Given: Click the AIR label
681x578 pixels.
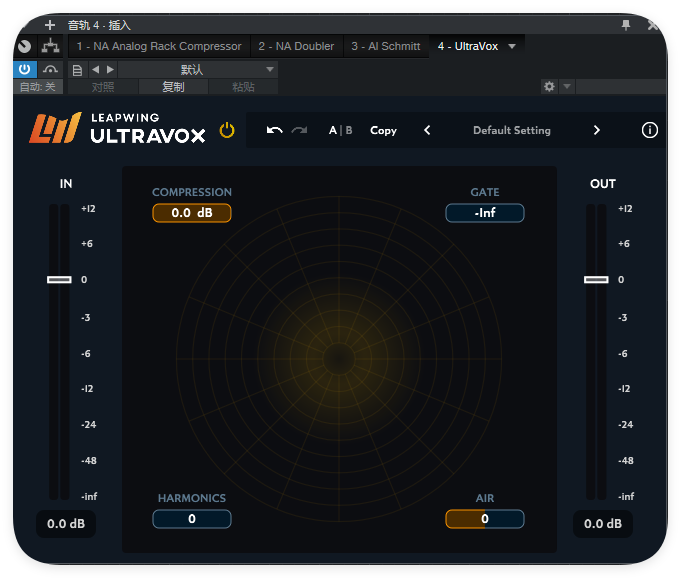Looking at the screenshot, I should tap(485, 498).
